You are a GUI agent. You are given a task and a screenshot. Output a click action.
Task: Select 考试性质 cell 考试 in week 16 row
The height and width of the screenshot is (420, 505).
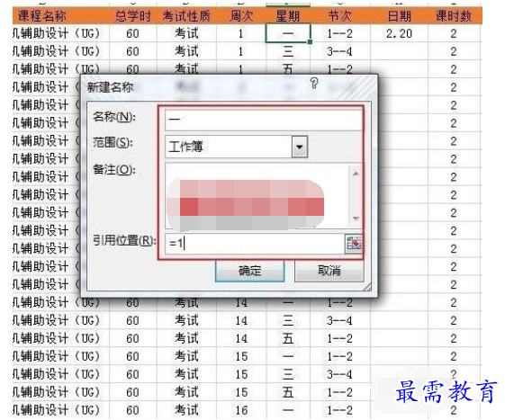(186, 410)
